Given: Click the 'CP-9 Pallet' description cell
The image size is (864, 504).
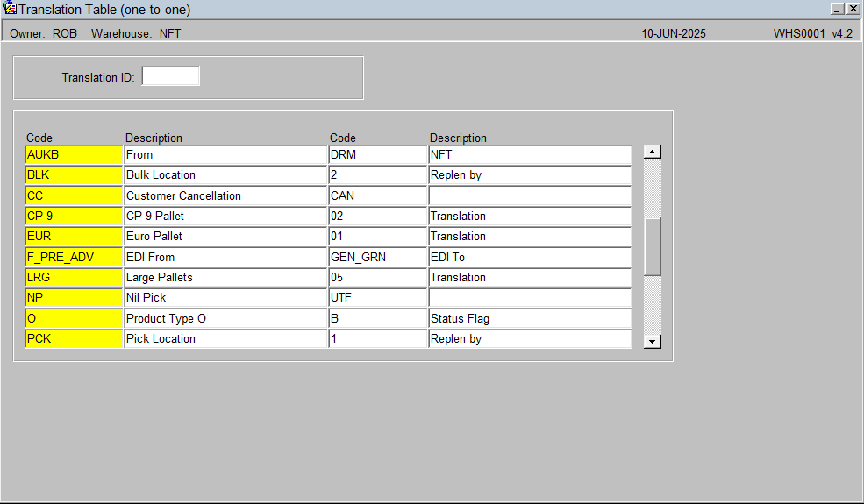Looking at the screenshot, I should tap(226, 216).
